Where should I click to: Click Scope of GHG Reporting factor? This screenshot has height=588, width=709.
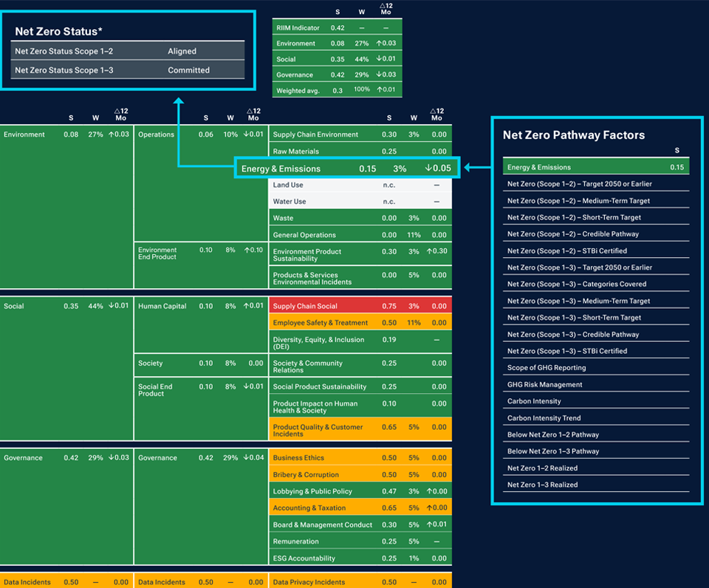[596, 368]
